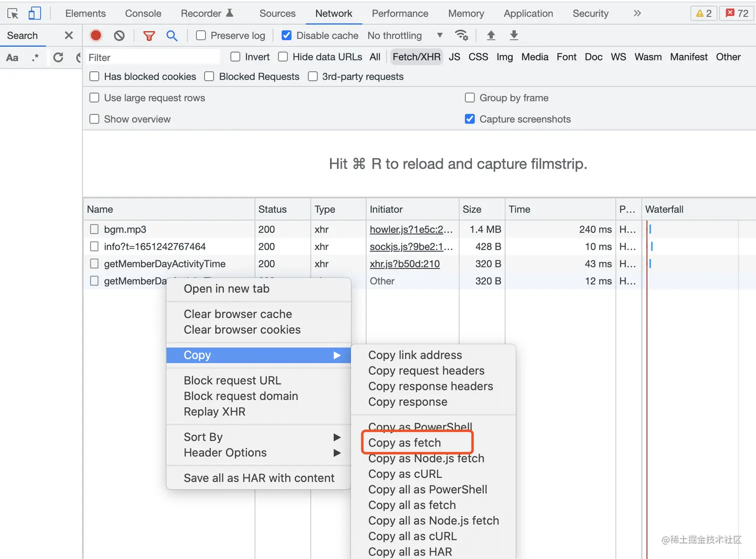
Task: Switch to the Performance tab
Action: (400, 13)
